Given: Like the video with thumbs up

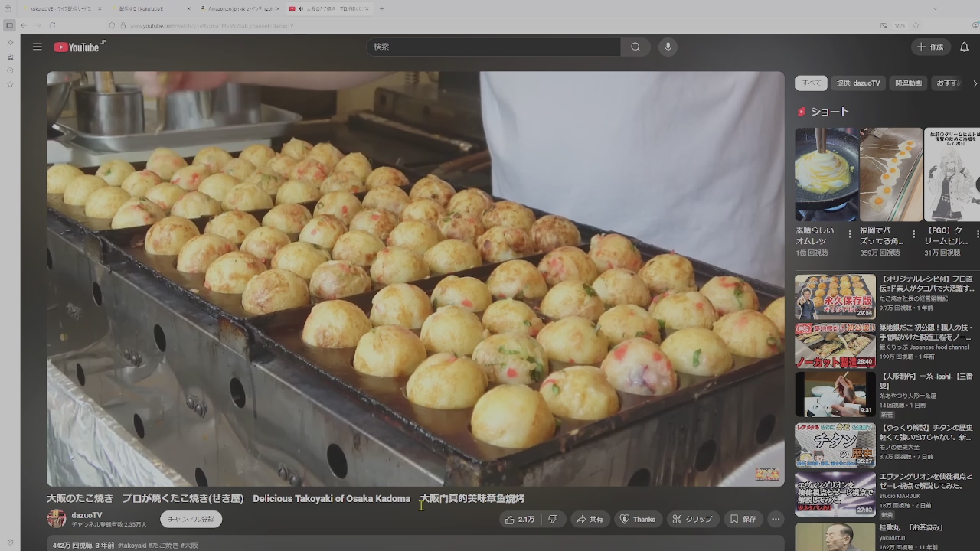Looking at the screenshot, I should click(520, 520).
